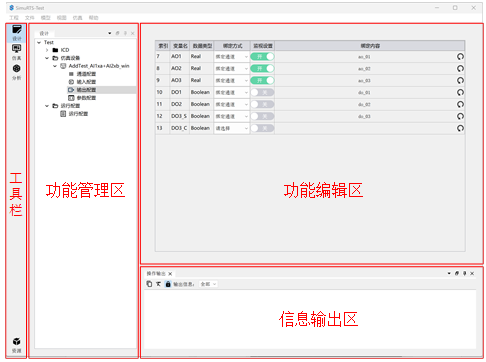Click the 通道配置 grid icon in tree
The image size is (486, 362).
coord(71,74)
